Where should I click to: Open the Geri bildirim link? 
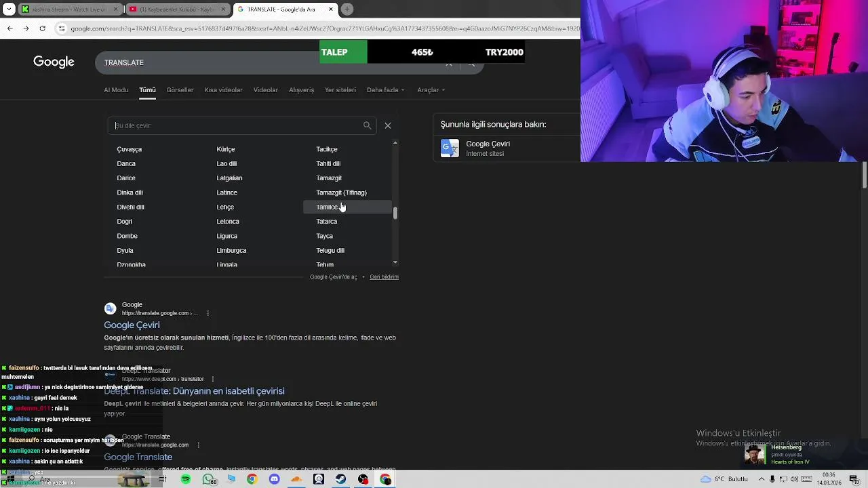384,277
